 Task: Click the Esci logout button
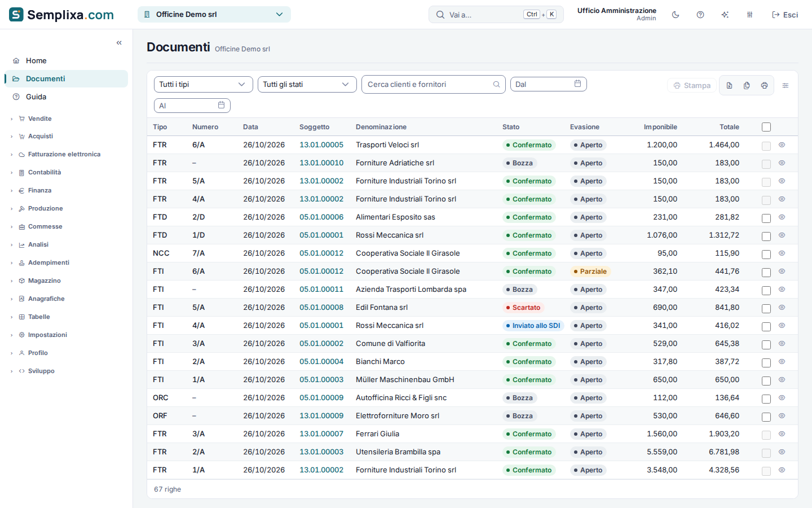point(785,15)
